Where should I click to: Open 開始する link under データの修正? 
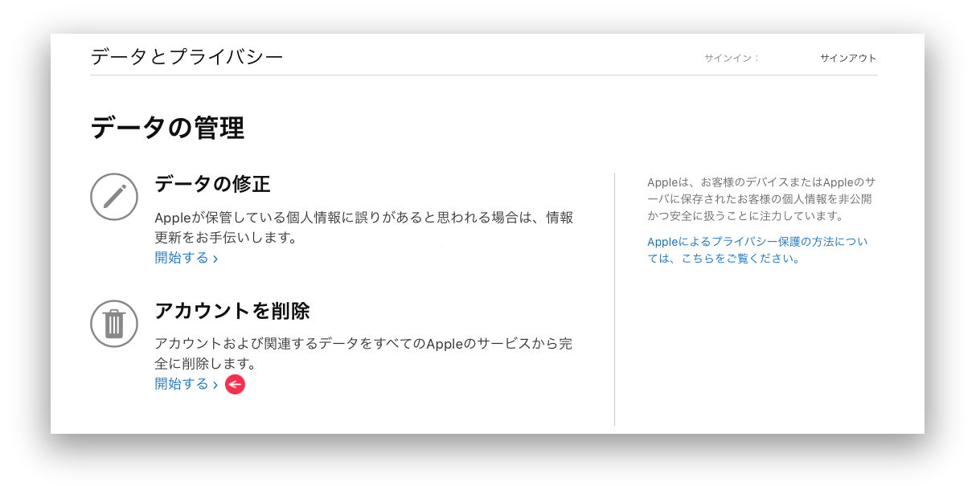tap(187, 258)
